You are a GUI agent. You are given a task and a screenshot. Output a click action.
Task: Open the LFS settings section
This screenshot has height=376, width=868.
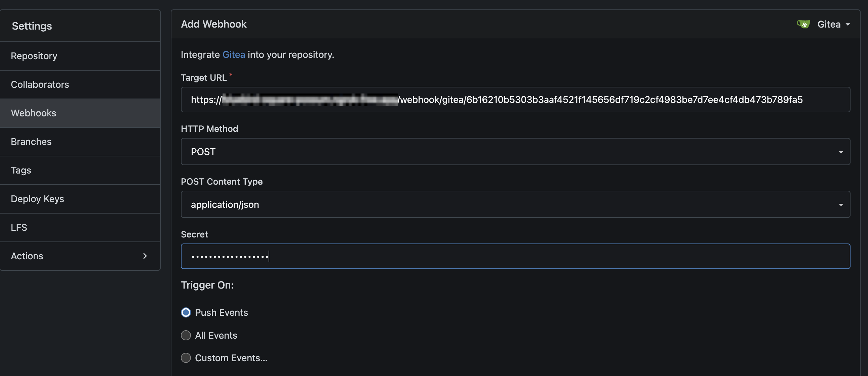[x=19, y=227]
